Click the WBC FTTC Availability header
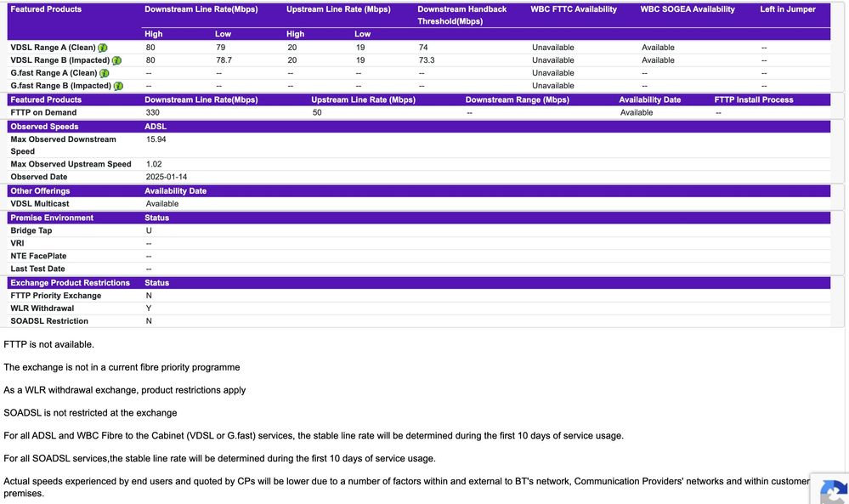Screen dimensions: 849x504 (574, 9)
